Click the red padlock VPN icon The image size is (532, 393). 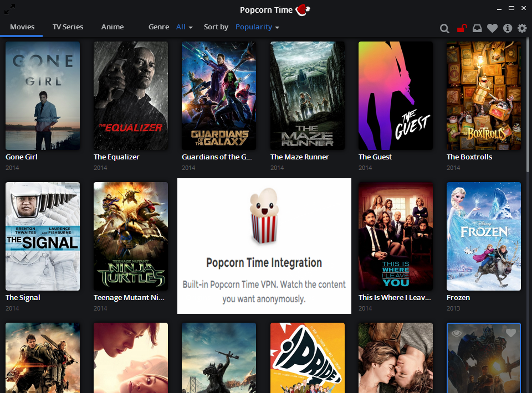point(462,28)
